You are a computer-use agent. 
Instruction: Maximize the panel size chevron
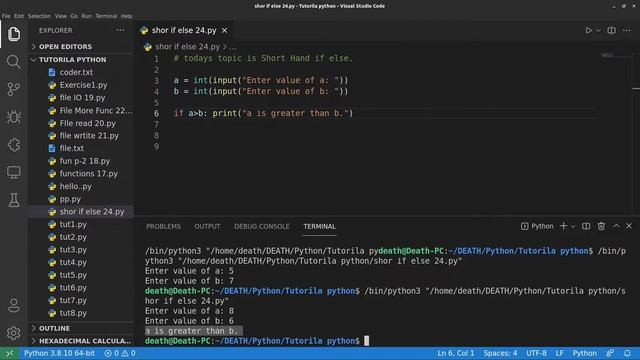pyautogui.click(x=616, y=226)
